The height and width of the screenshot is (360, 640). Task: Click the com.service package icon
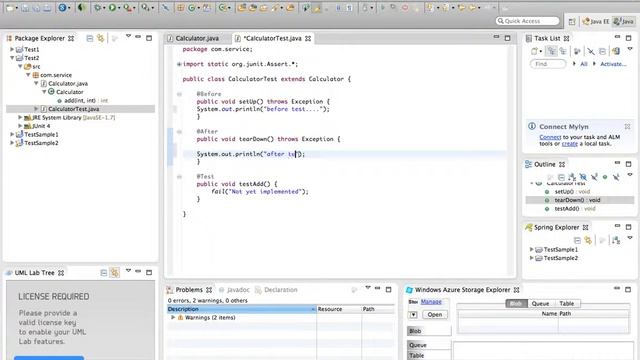click(36, 75)
